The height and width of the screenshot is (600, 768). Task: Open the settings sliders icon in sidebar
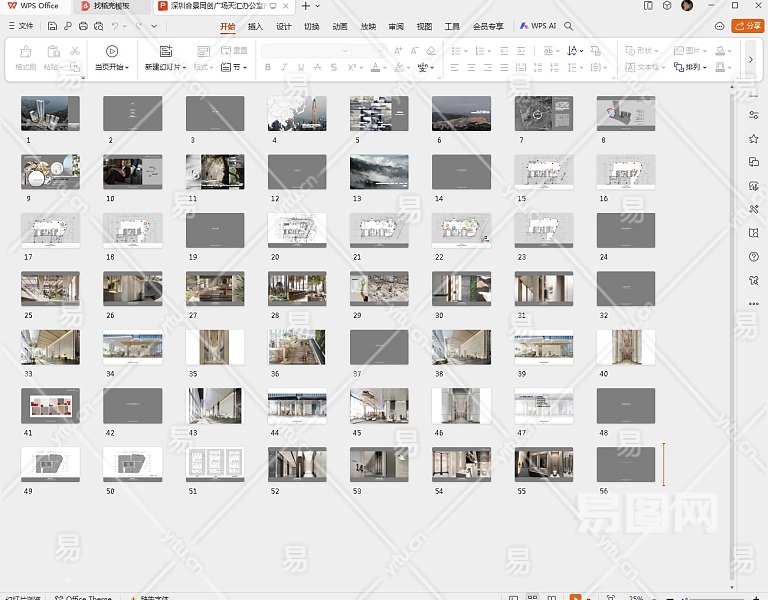tap(753, 115)
